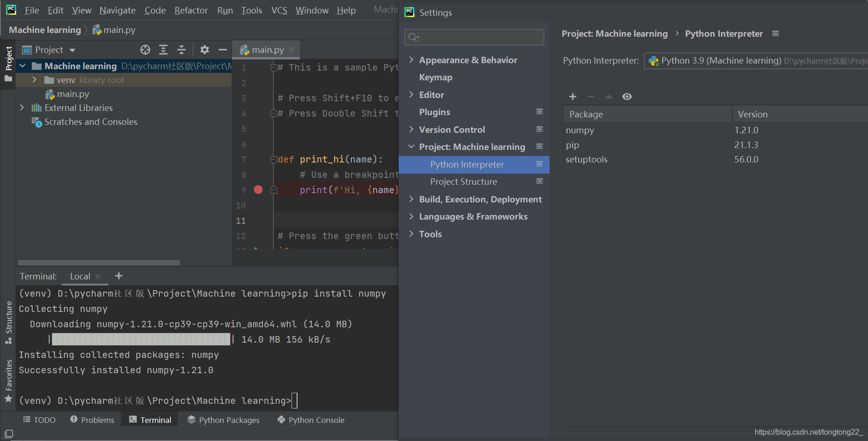Image resolution: width=868 pixels, height=441 pixels.
Task: Expand Build, Execution, Deployment settings
Action: (x=411, y=199)
